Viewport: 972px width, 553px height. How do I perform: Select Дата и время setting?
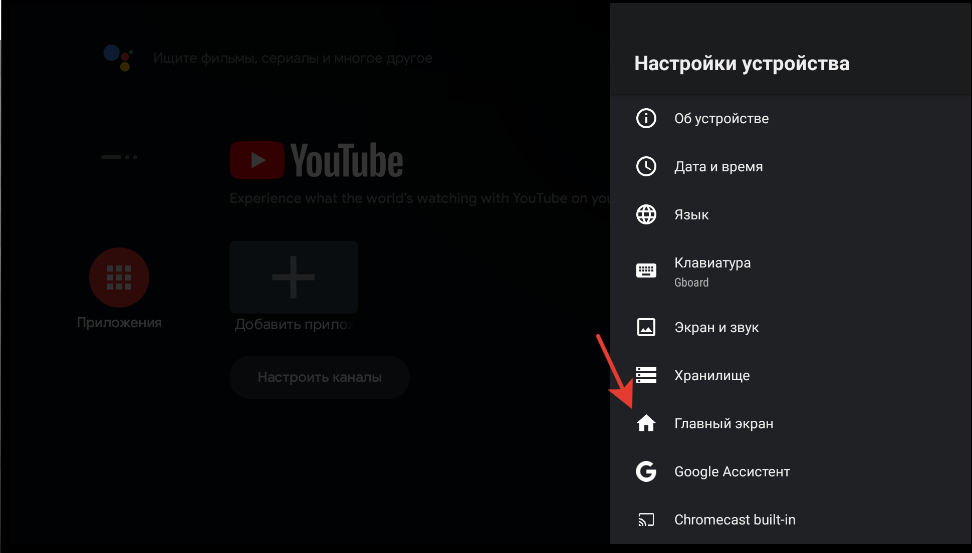(790, 166)
